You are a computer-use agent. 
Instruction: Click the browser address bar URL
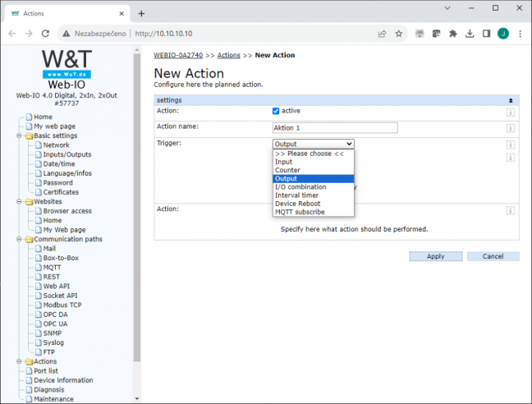pyautogui.click(x=163, y=34)
